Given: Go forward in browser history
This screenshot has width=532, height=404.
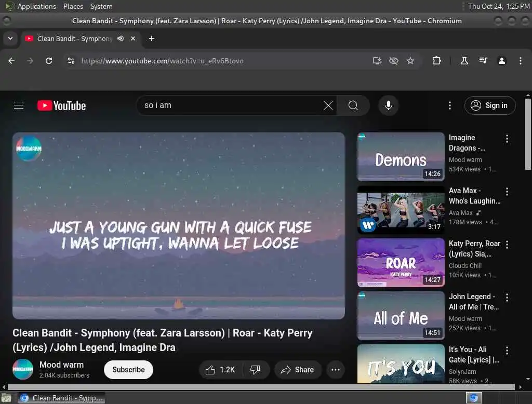Looking at the screenshot, I should click(30, 61).
